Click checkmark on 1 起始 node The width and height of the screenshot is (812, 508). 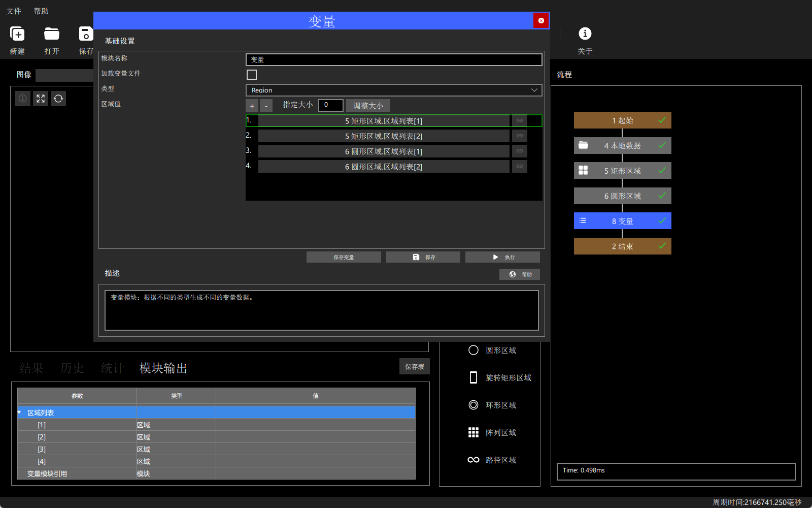coord(662,120)
